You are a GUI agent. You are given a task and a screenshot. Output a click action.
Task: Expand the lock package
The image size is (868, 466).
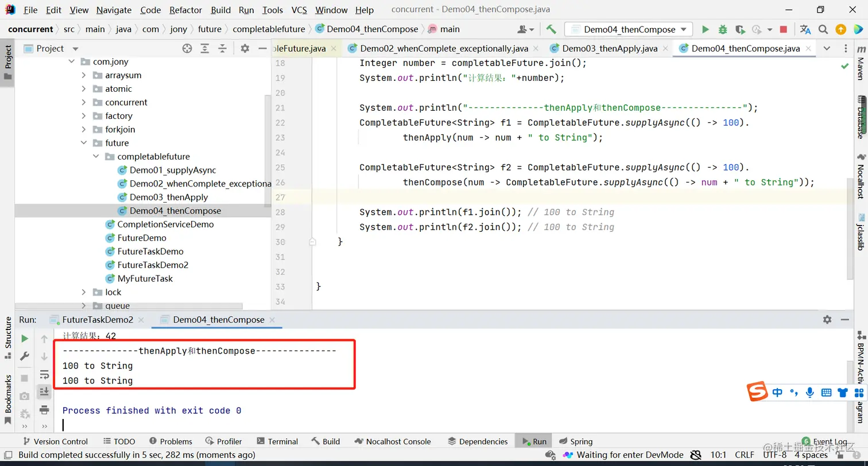(84, 292)
